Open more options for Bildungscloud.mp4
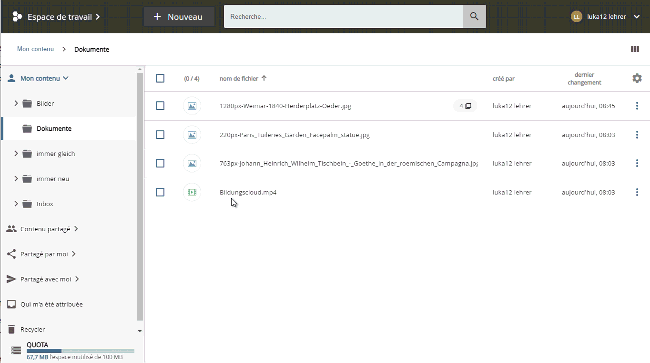650x363 pixels. click(x=637, y=192)
